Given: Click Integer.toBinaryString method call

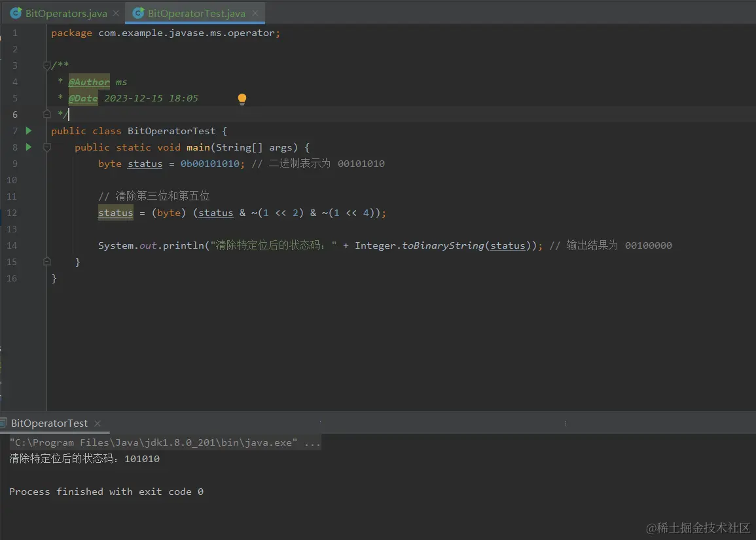Looking at the screenshot, I should [420, 245].
